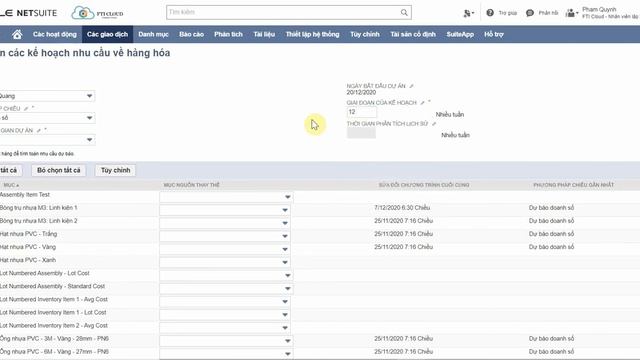This screenshot has height=360, width=640.
Task: Open alternate source dropdown for Inventory Item 1 - Lot Cost
Action: pyautogui.click(x=285, y=315)
